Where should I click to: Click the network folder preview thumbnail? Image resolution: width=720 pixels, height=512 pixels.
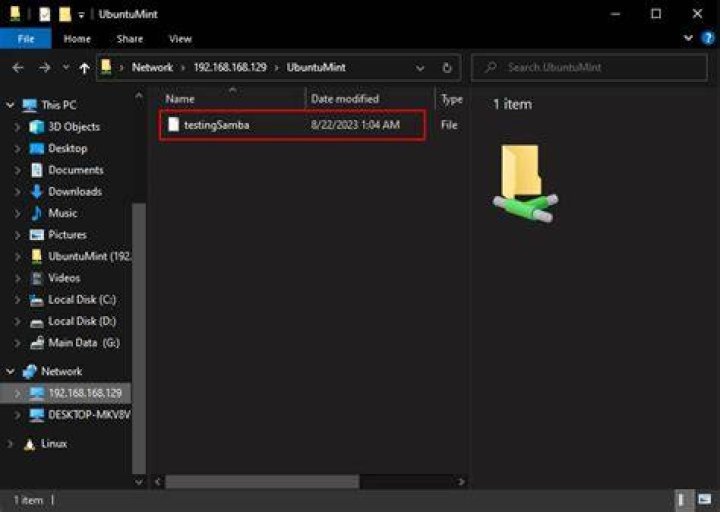[x=526, y=183]
